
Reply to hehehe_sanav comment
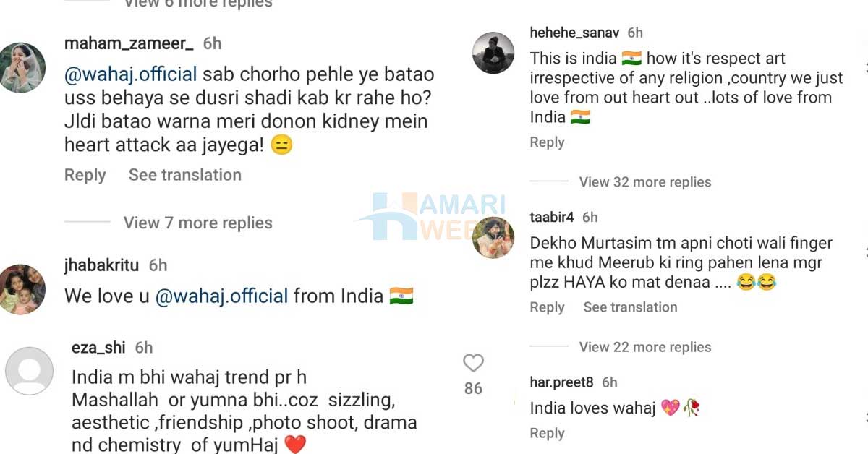[547, 142]
